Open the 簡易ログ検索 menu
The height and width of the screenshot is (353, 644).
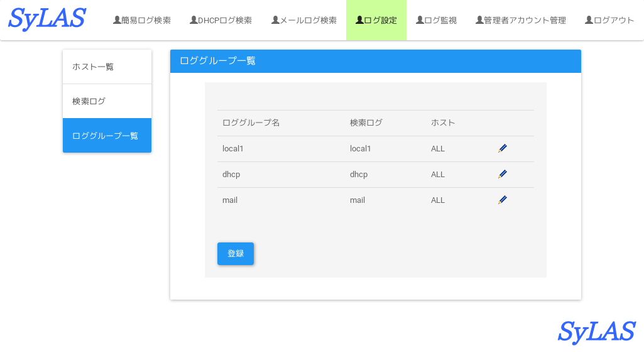coord(142,20)
